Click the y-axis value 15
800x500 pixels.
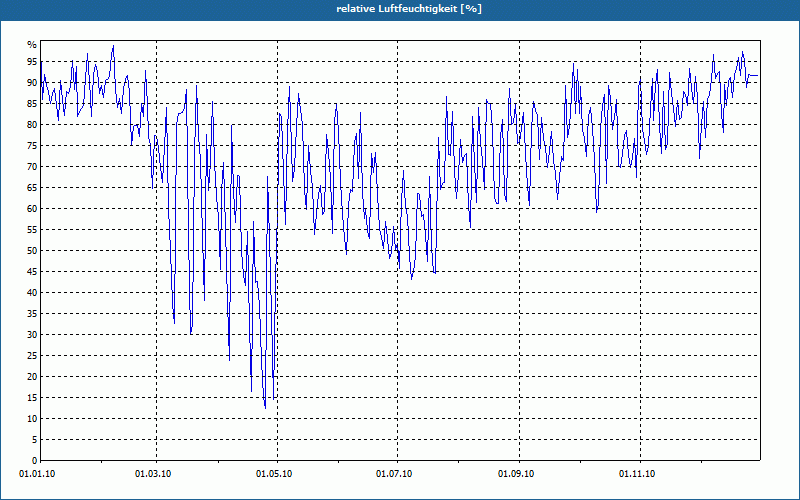[x=32, y=397]
